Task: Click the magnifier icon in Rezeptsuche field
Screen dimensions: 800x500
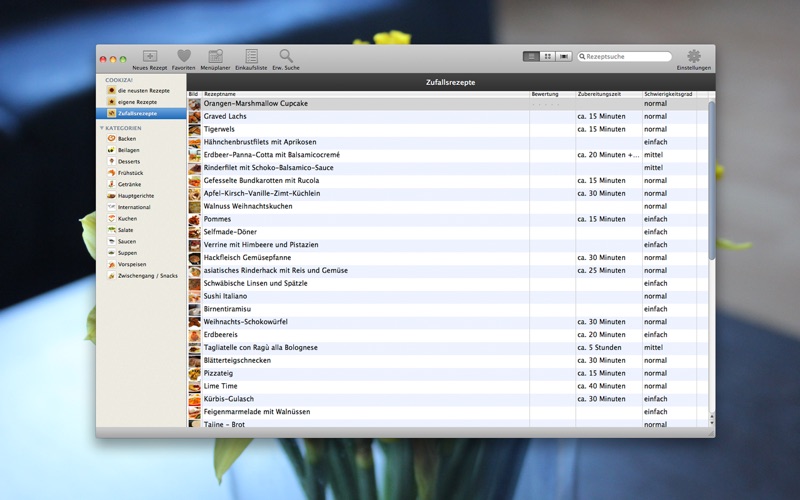Action: [582, 57]
